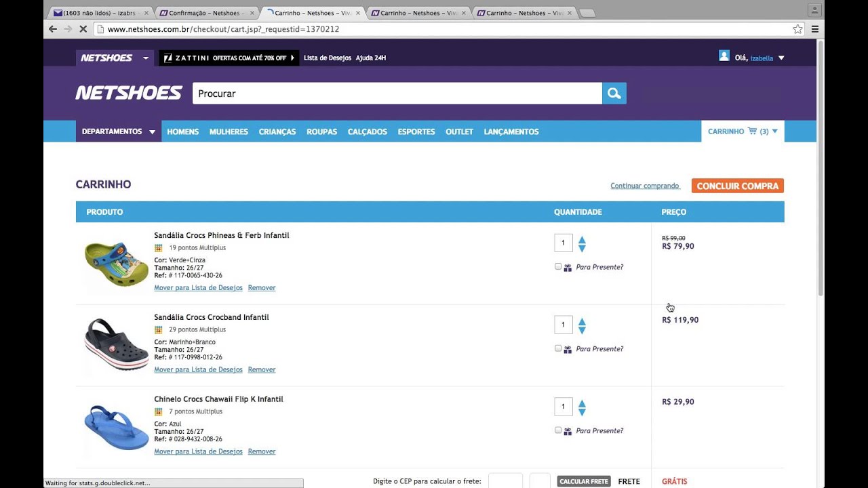This screenshot has height=488, width=868.
Task: Open Lista de Desejos in top bar
Action: tap(328, 58)
